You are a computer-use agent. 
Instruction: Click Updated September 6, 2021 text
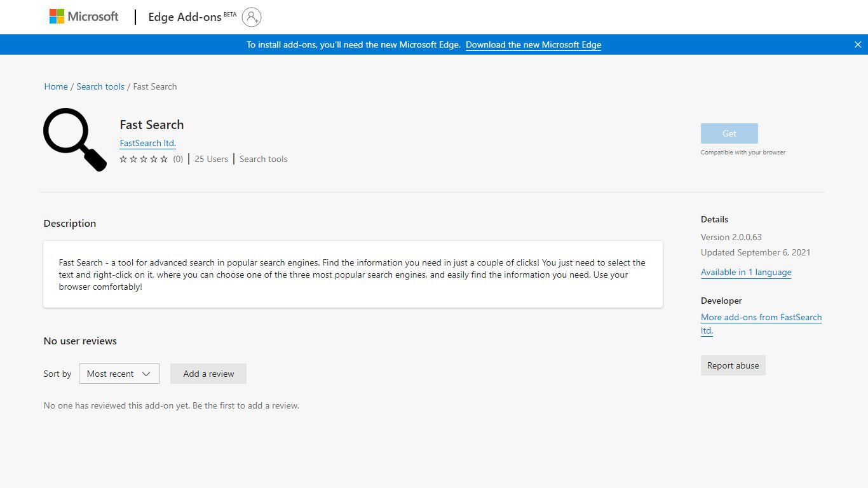756,252
